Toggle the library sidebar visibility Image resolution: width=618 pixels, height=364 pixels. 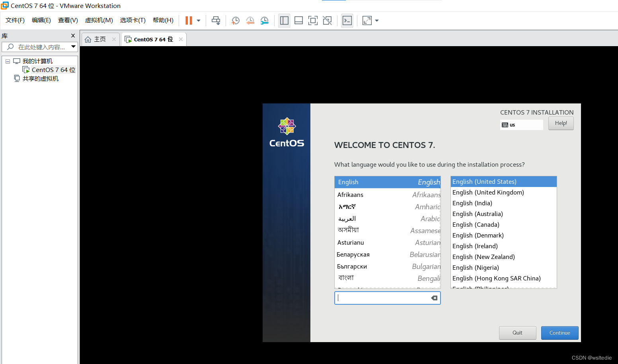click(284, 20)
